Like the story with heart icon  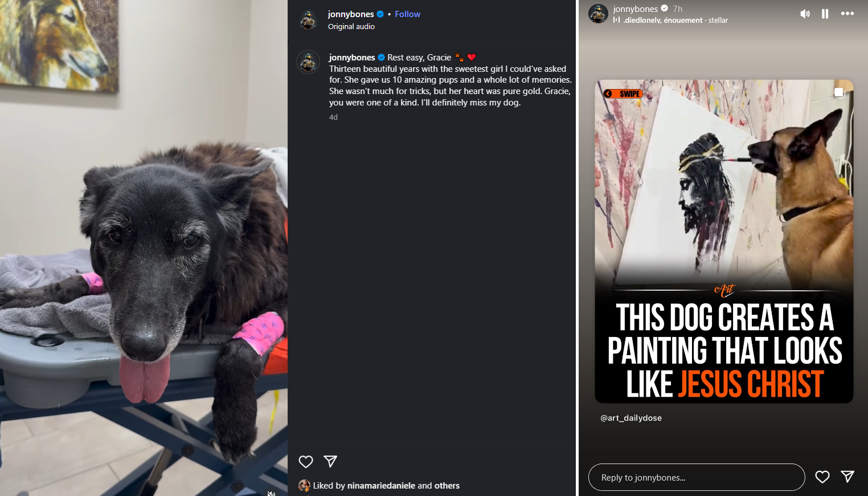pyautogui.click(x=822, y=477)
